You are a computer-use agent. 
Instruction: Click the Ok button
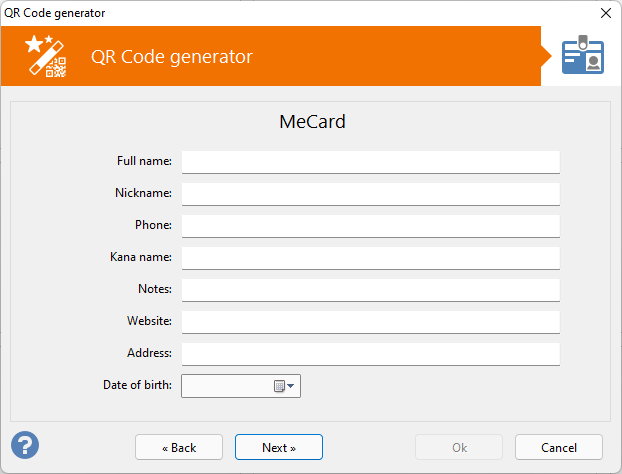tap(459, 447)
